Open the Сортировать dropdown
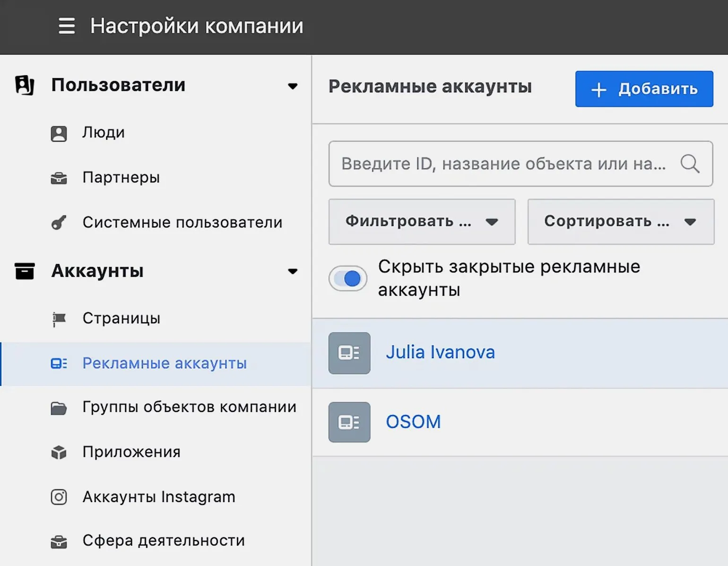 click(x=620, y=222)
